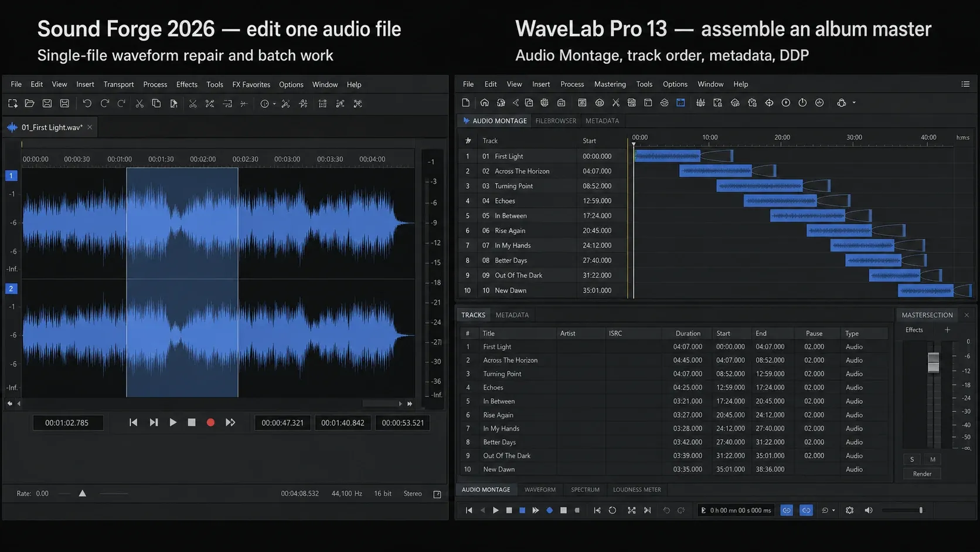The image size is (980, 552).
Task: Click the highlighted blue window icon in WaveLab toolbar
Action: [x=680, y=103]
